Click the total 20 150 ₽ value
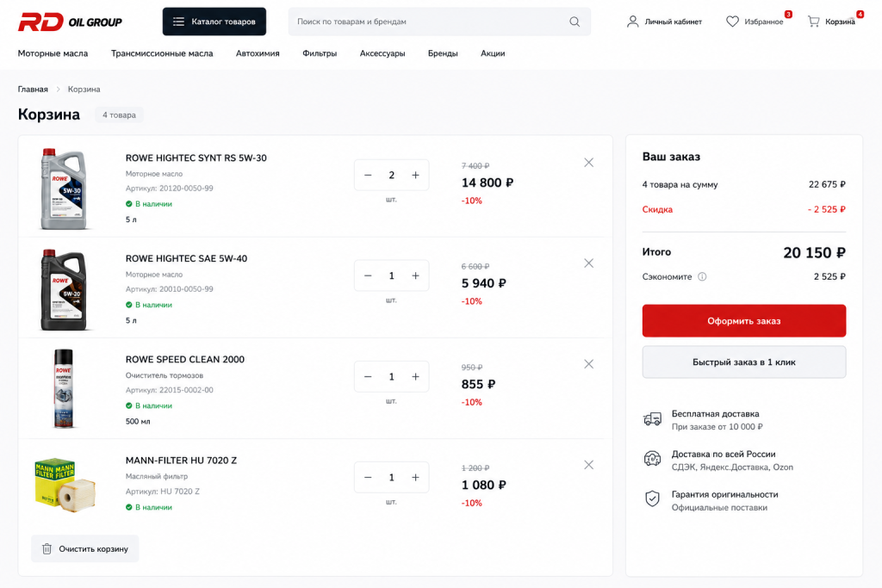The image size is (882, 588). [815, 253]
